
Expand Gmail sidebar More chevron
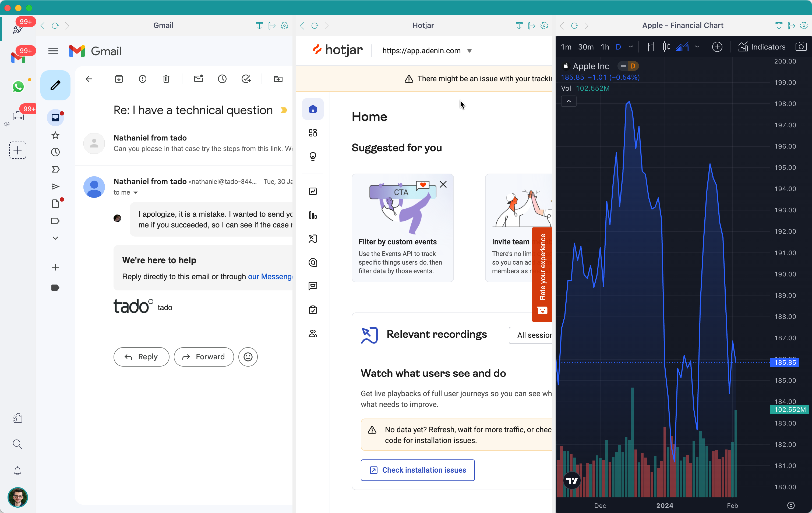(55, 238)
